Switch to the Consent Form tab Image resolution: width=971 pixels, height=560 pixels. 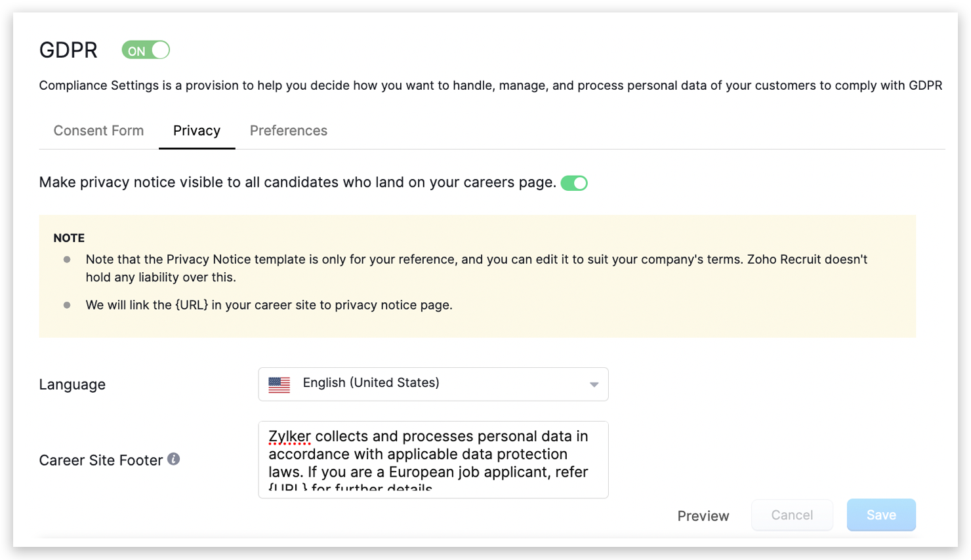98,130
